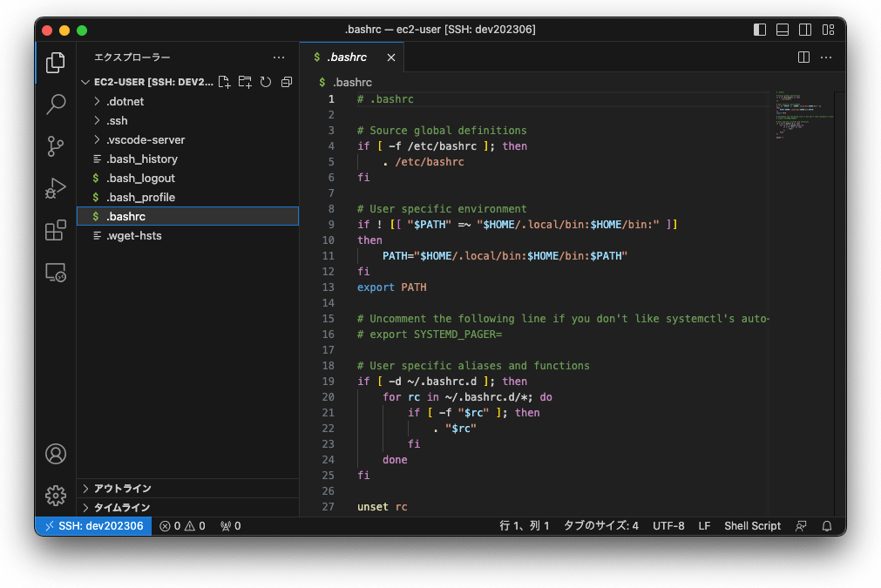Click the .bashrc breadcrumb item
This screenshot has width=881, height=588.
(x=352, y=83)
